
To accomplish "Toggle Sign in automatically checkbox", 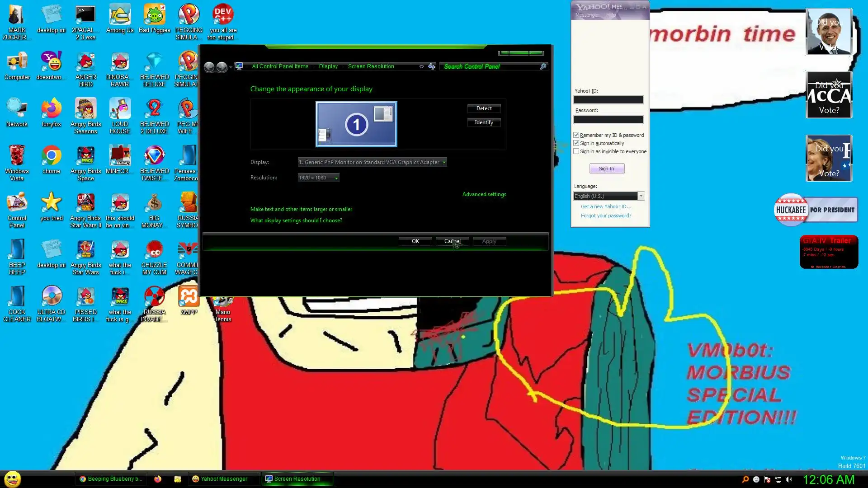I will 576,143.
